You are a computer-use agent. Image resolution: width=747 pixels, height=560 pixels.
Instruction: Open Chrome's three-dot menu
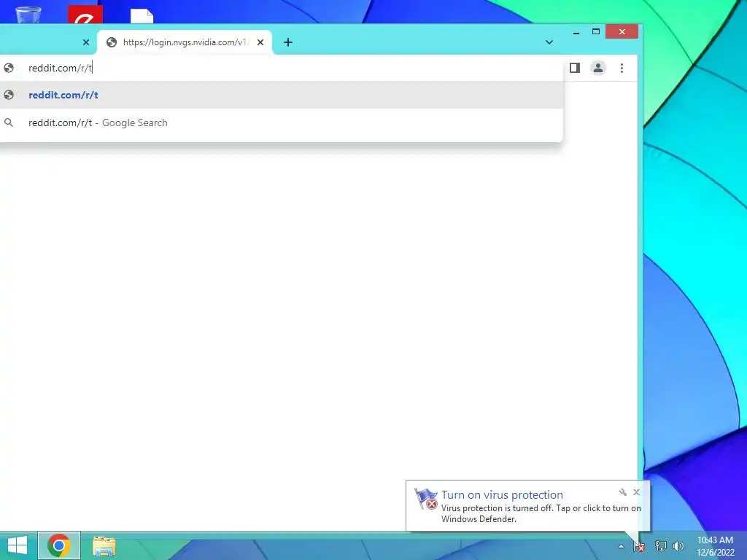tap(622, 68)
